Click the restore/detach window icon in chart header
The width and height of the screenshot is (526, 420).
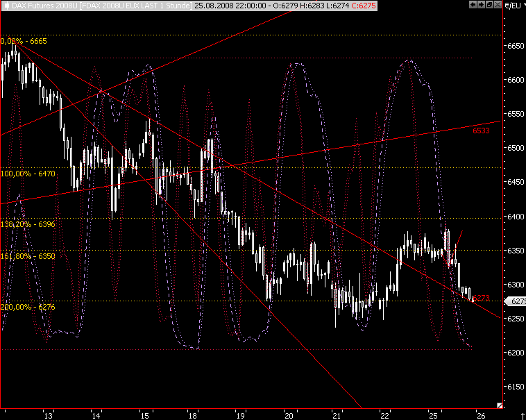tap(489, 5)
